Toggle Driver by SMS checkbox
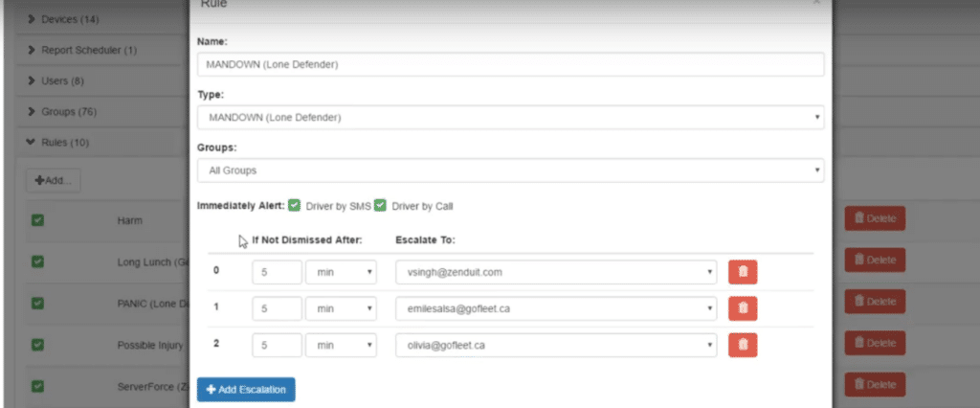This screenshot has width=980, height=408. 295,206
